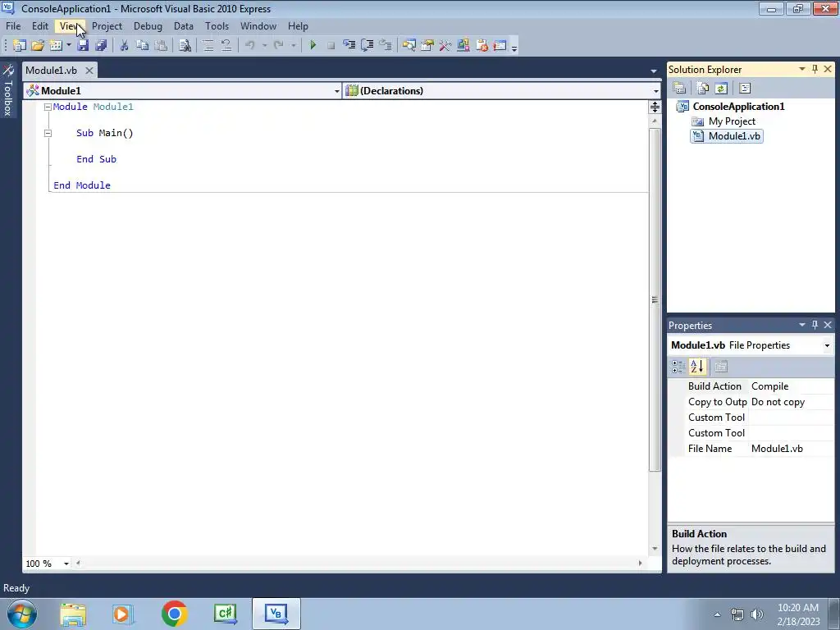Click the Redo arrow icon
840x630 pixels.
click(279, 46)
